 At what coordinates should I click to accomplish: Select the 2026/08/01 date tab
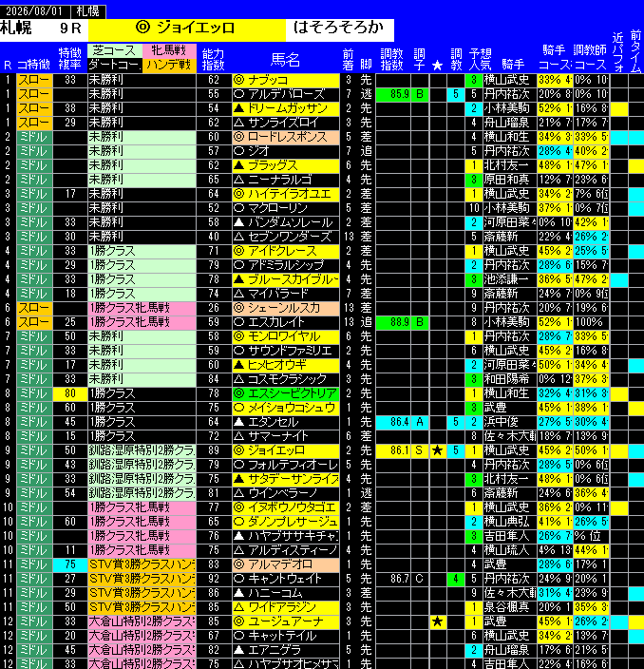coord(34,11)
